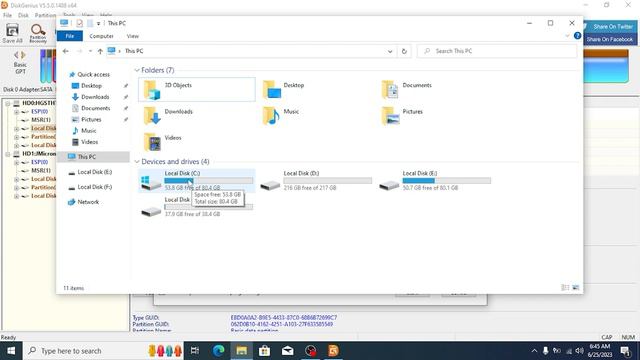
Task: Go forward using the forward arrow
Action: point(79,51)
